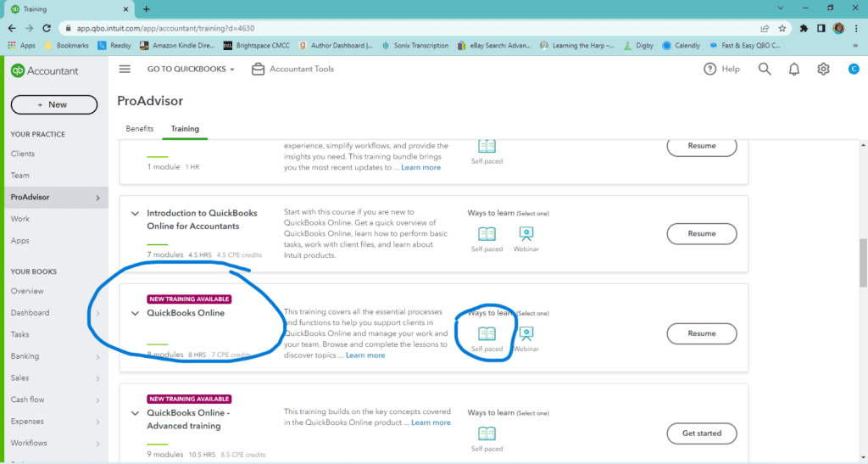The image size is (868, 464).
Task: Collapse QuickBooks Online course chevron
Action: [135, 313]
